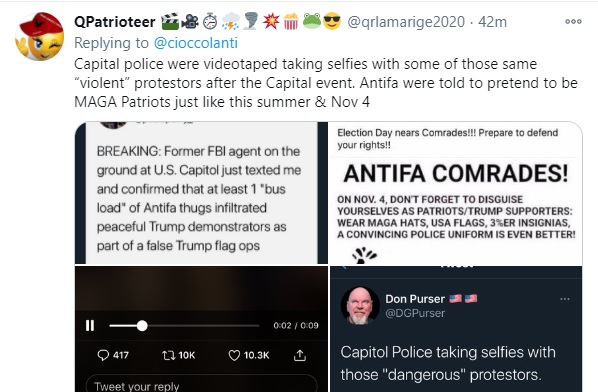Open Don Purser's avatar picture
The image size is (598, 392).
tap(360, 305)
